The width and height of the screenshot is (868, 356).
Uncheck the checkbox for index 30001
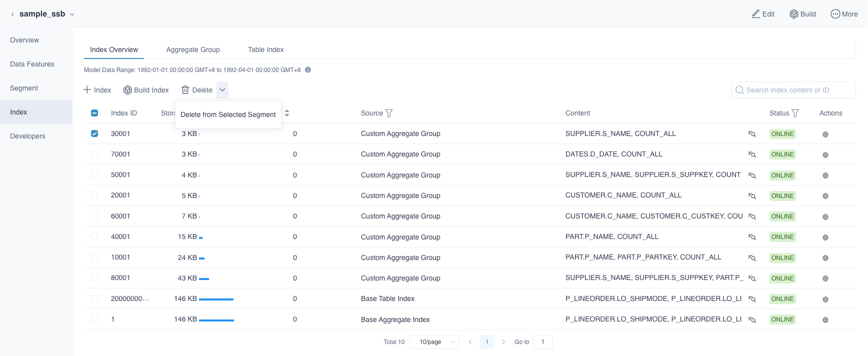94,133
